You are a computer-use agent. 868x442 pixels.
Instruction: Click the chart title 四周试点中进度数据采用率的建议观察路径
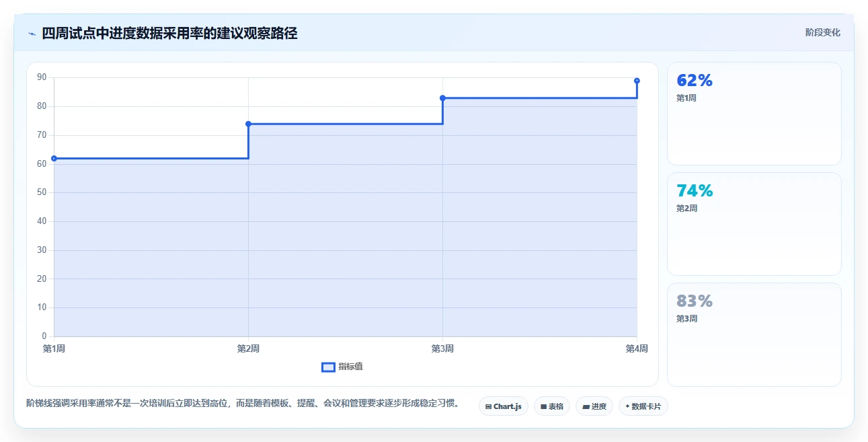coord(169,34)
